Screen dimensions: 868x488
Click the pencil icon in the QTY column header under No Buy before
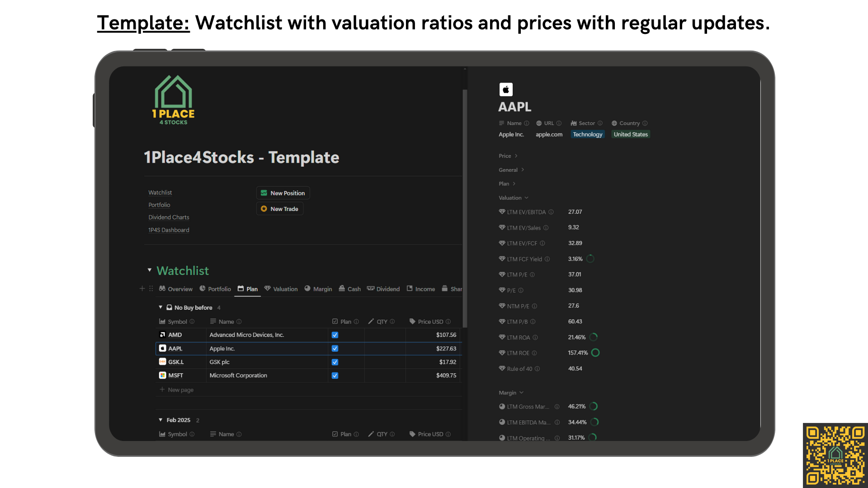click(371, 321)
